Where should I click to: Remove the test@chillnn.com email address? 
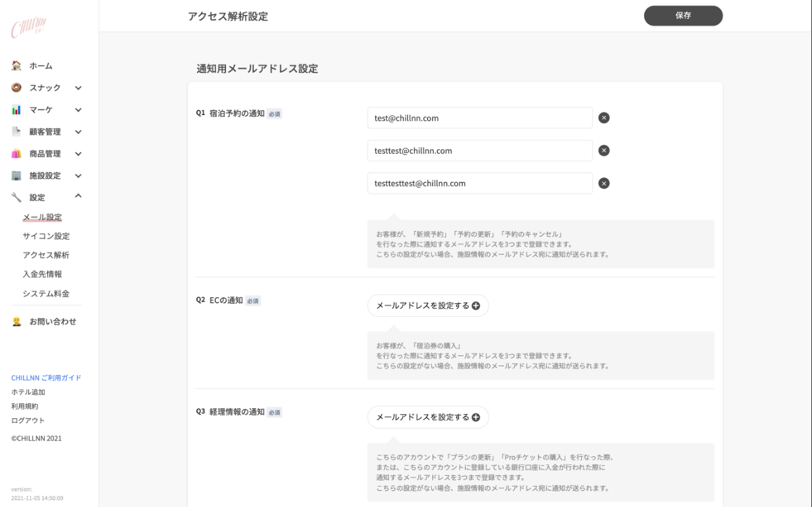pyautogui.click(x=604, y=118)
